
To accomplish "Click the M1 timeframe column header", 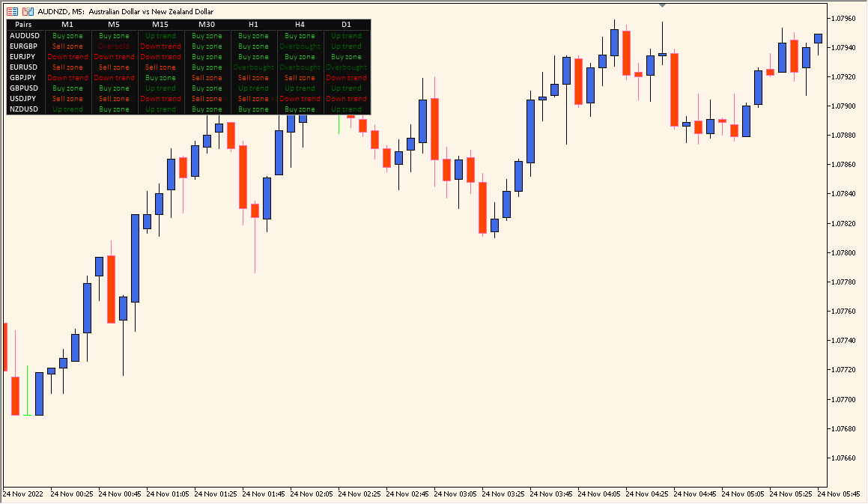I will click(67, 24).
